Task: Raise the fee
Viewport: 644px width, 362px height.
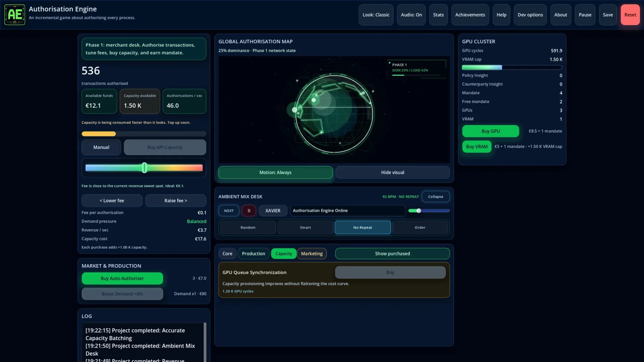Action: 176,200
